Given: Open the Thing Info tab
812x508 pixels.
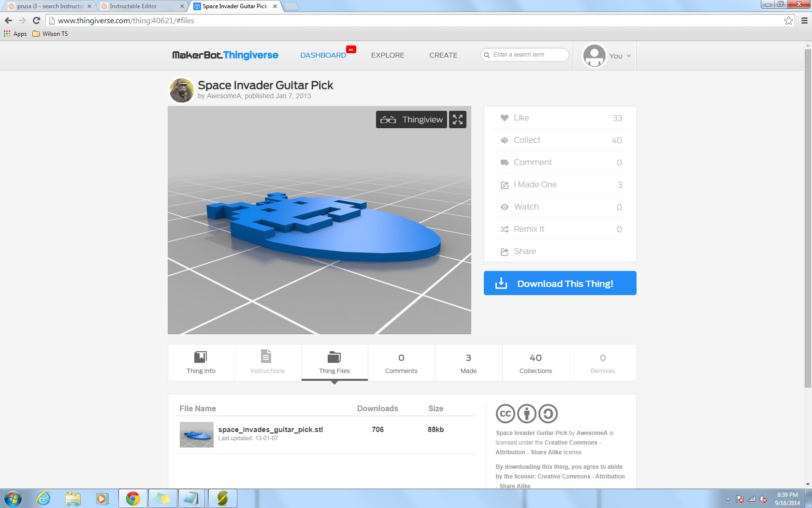Looking at the screenshot, I should tap(201, 362).
